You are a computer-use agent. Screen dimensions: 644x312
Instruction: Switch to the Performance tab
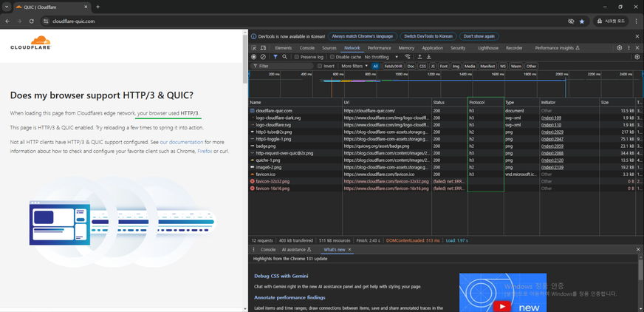tap(380, 47)
